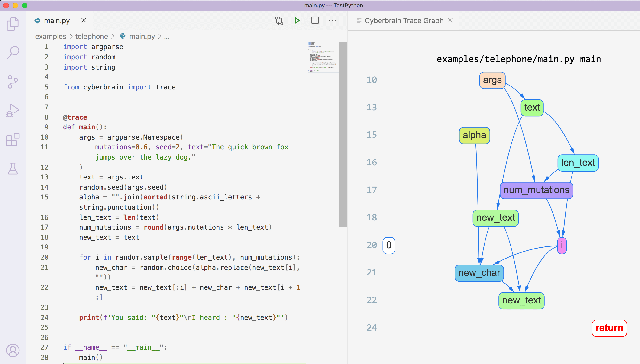Open the Source Control view
This screenshot has height=364, width=640.
click(13, 82)
